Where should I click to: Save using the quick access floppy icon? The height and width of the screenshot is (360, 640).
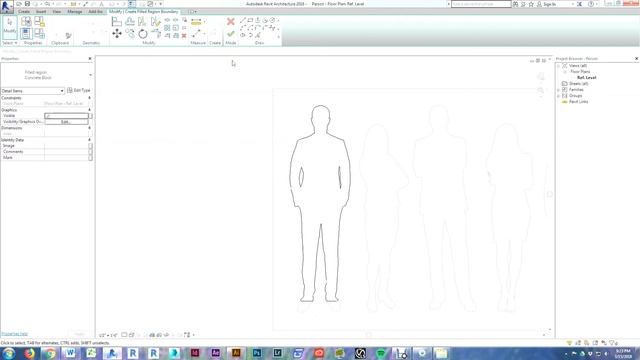pyautogui.click(x=27, y=4)
